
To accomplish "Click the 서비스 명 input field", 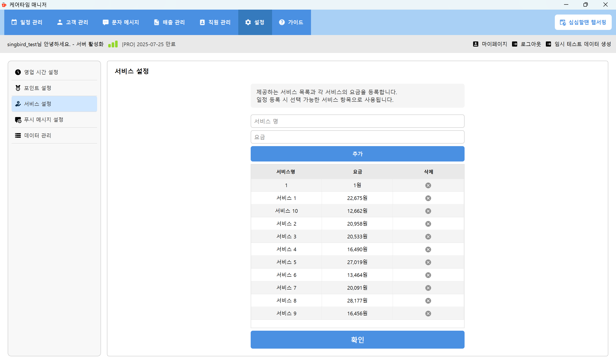I will (x=357, y=121).
